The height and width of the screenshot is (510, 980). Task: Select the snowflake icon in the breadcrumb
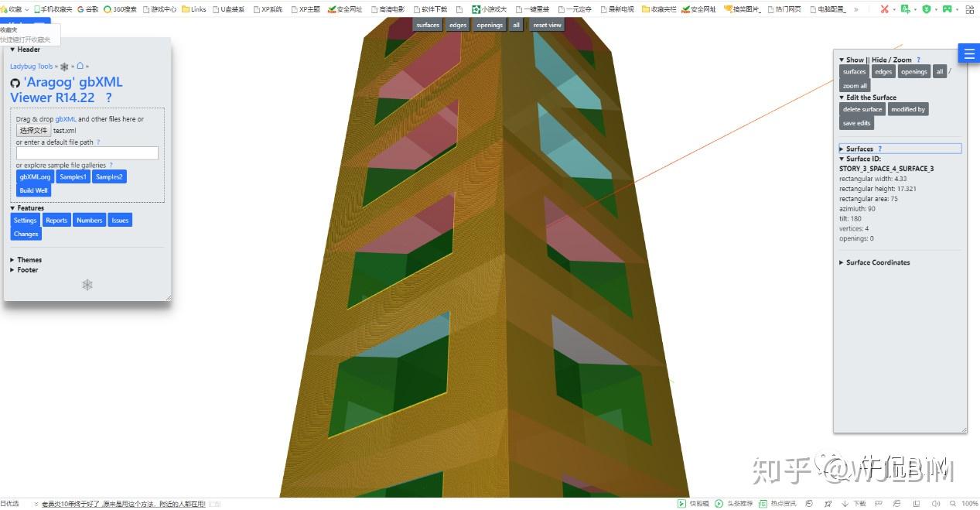[x=65, y=66]
